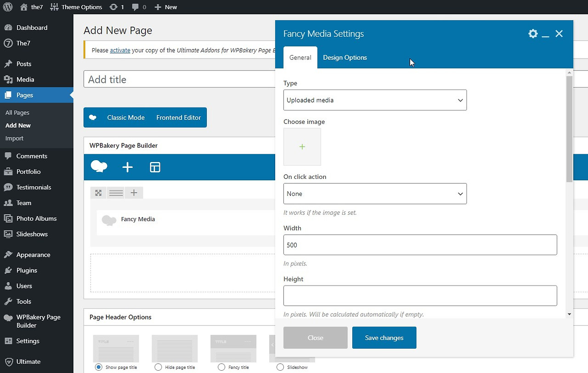Click the Plugins plug icon
The width and height of the screenshot is (588, 373).
[x=8, y=271]
